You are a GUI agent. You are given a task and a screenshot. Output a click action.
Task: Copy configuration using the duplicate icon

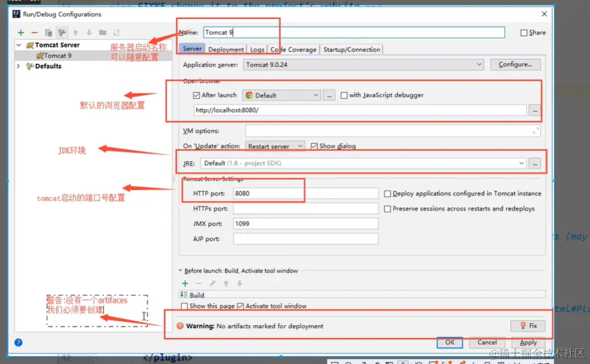coord(48,33)
